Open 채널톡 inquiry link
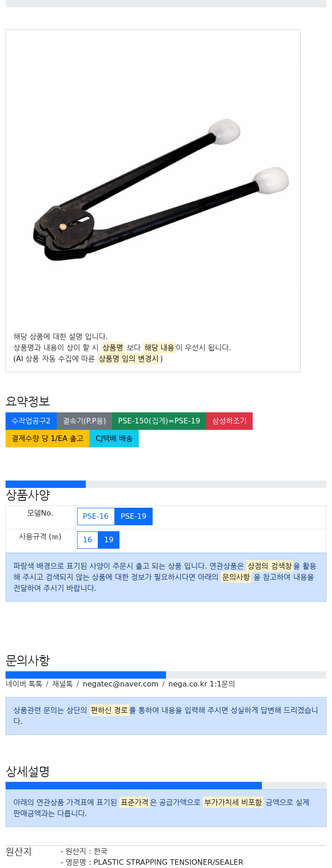The height and width of the screenshot is (868, 332). point(62,684)
